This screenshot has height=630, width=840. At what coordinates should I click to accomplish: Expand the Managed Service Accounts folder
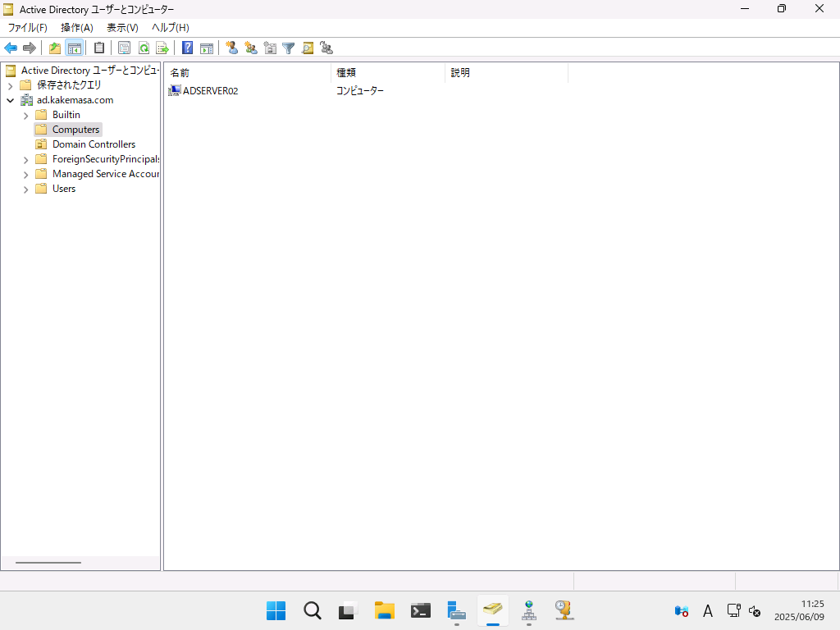pos(25,174)
